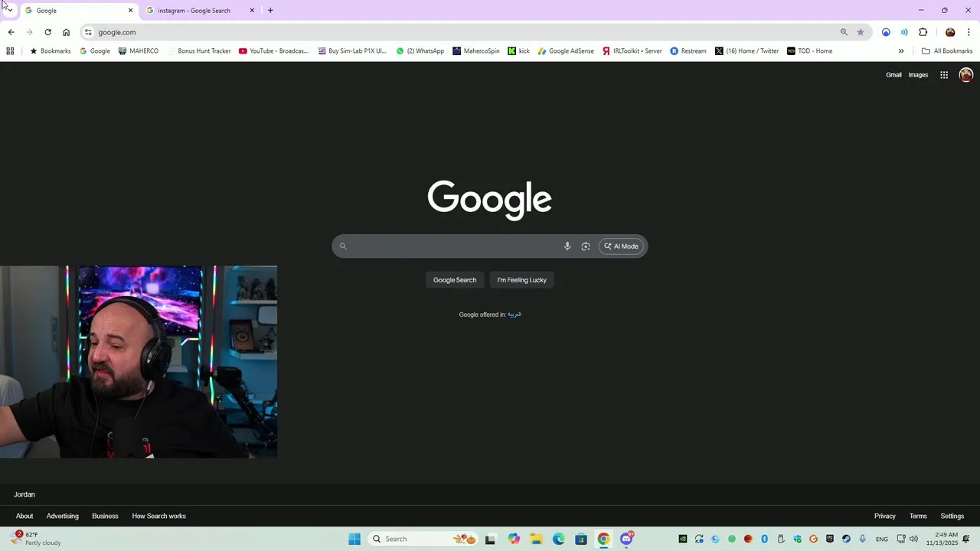The width and height of the screenshot is (980, 551).
Task: Open the Bookmarks bookmark
Action: click(50, 51)
